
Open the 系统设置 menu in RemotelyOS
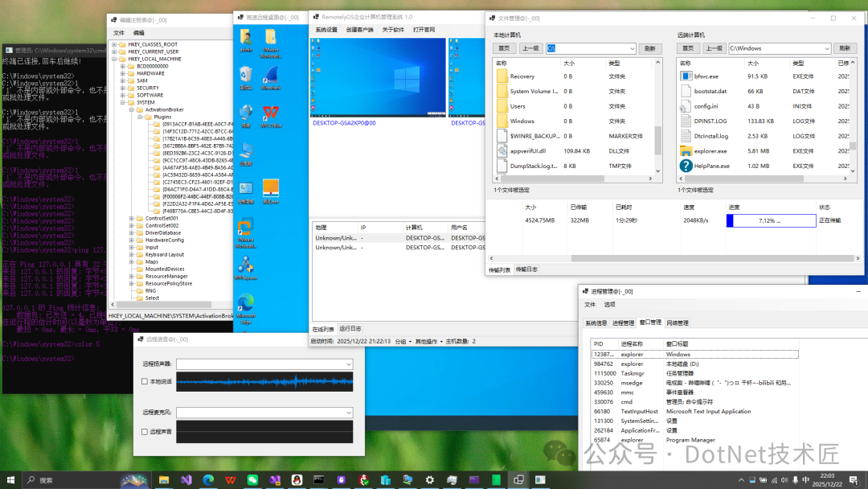click(x=325, y=30)
